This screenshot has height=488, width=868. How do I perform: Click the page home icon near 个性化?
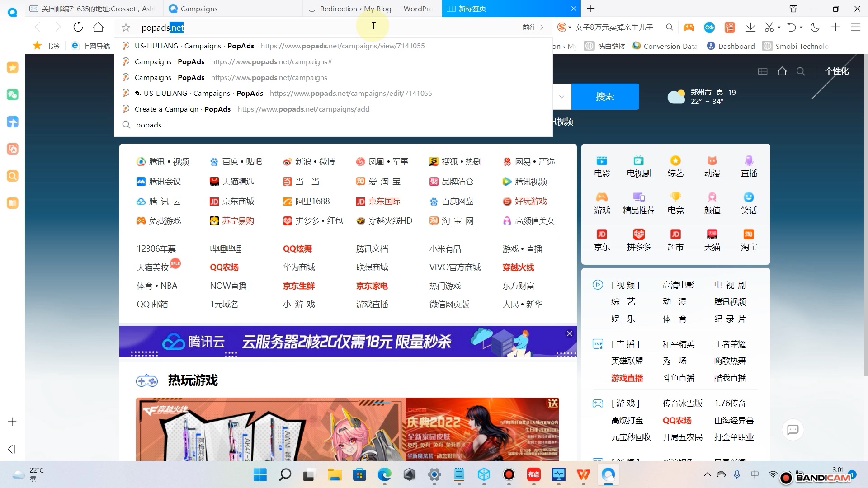point(782,71)
